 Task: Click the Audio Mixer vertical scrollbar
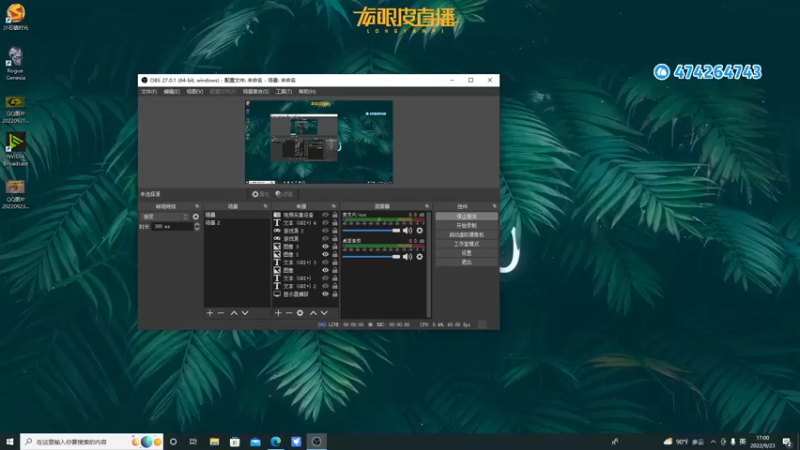click(x=429, y=264)
